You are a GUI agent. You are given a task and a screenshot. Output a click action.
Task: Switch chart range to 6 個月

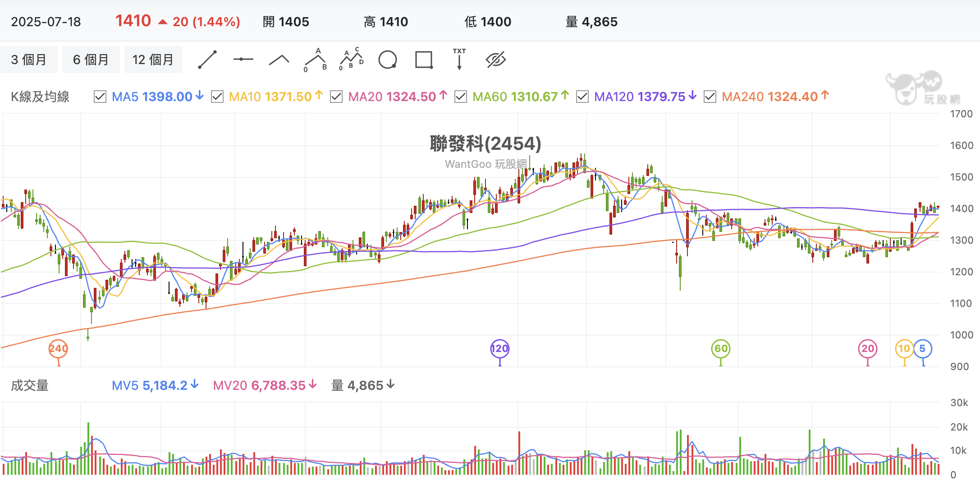[x=91, y=60]
